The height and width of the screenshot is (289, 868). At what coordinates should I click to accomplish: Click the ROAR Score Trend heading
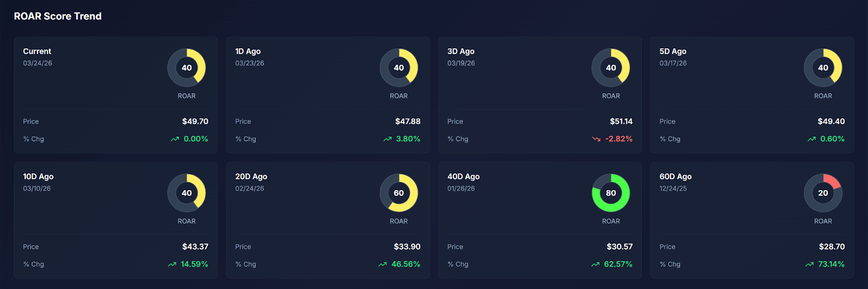click(x=58, y=16)
